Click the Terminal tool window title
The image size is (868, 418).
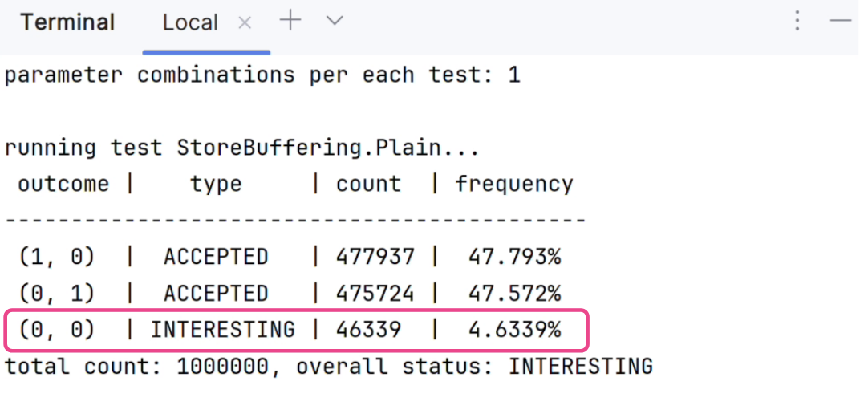68,22
